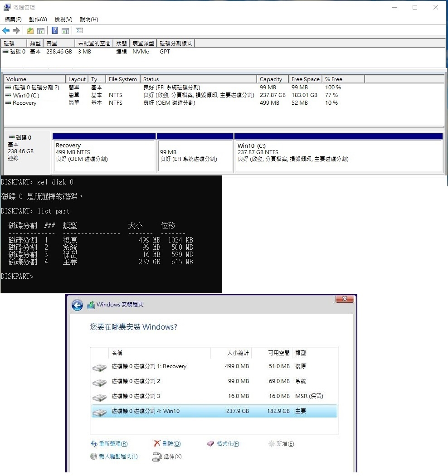Click Show/Hide Console Tree toolbar icon
The width and height of the screenshot is (448, 476).
pyautogui.click(x=41, y=31)
